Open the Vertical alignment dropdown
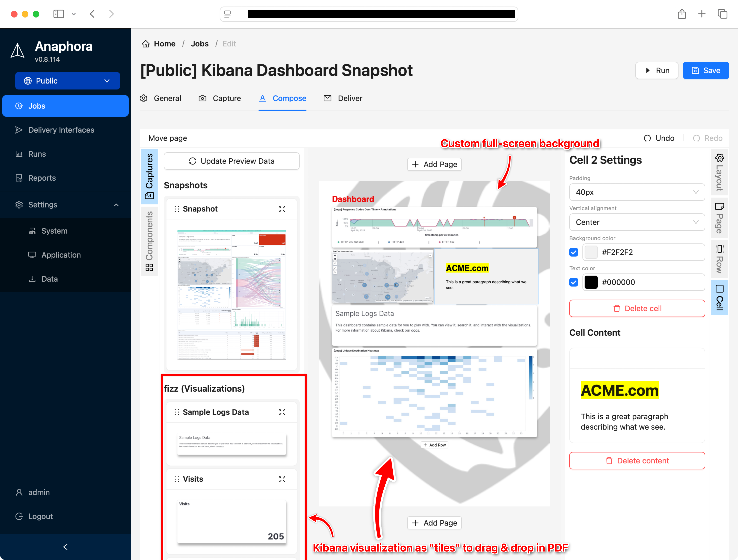Image resolution: width=738 pixels, height=560 pixels. 637,222
